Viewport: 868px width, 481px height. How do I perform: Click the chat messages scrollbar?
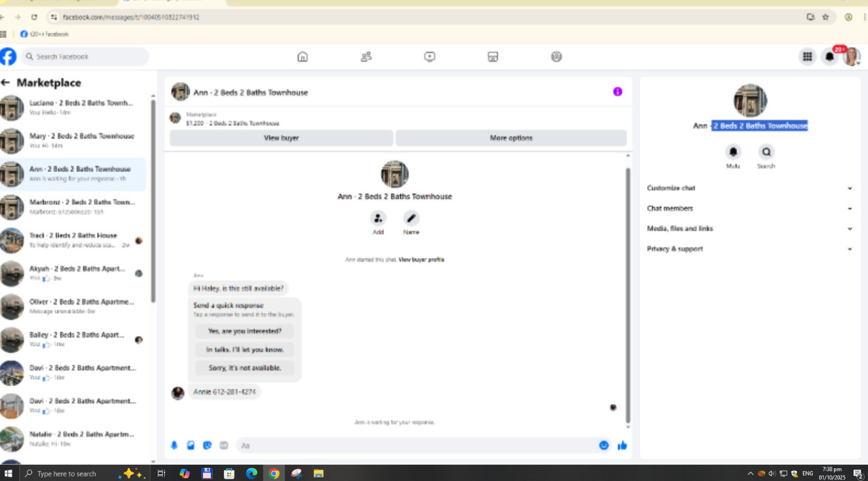(x=628, y=296)
